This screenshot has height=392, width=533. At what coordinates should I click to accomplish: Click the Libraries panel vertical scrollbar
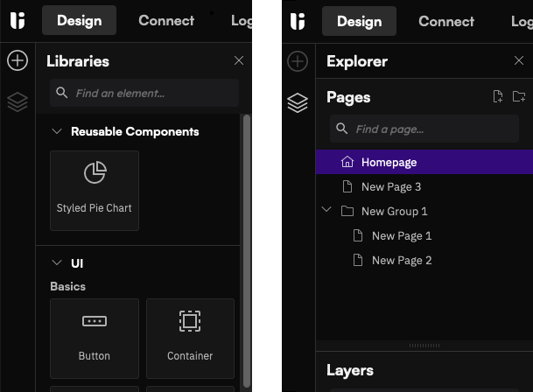pos(247,252)
